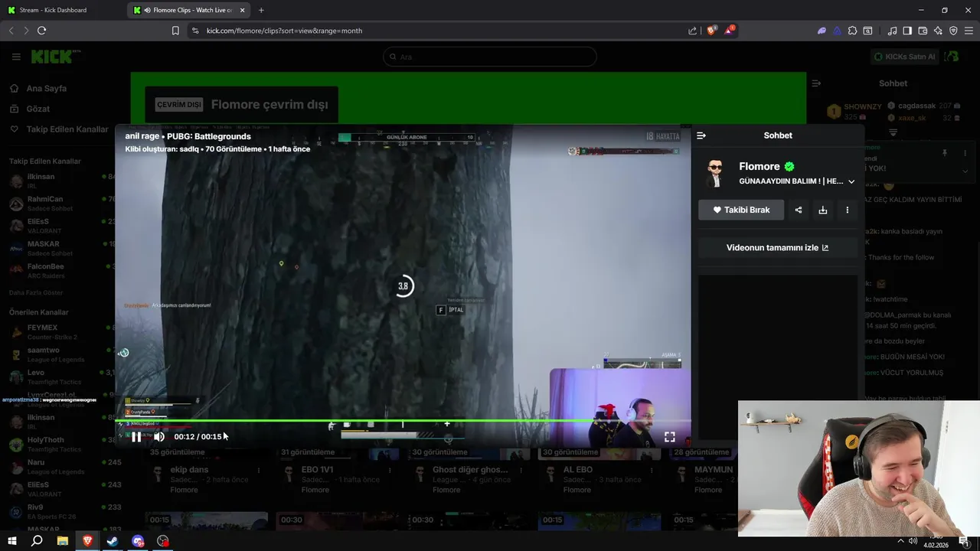
Task: Open ekip dans clip options dots
Action: pyautogui.click(x=259, y=470)
